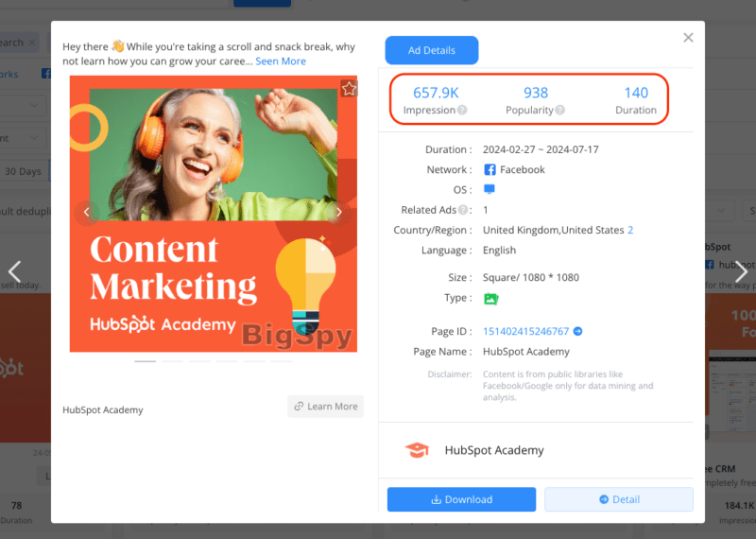Screen dimensions: 756x539
Task: Click the OS desktop monitor icon
Action: pos(490,190)
